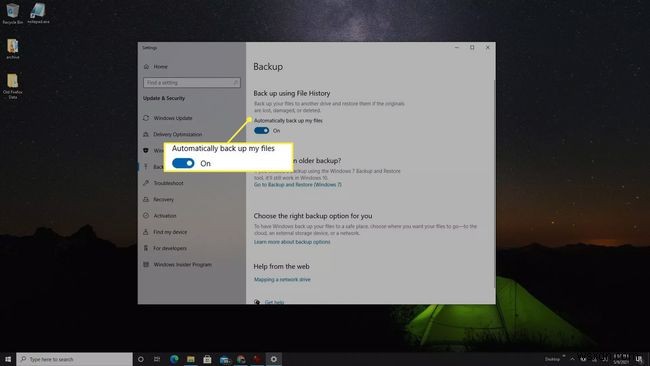Open the Windows Start menu

(x=8, y=359)
